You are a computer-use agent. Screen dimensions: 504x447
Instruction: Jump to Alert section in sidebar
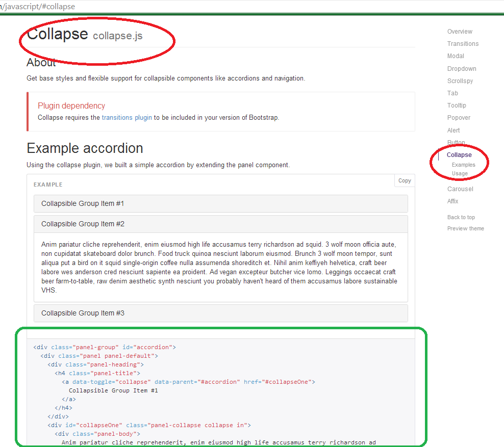[x=453, y=130]
